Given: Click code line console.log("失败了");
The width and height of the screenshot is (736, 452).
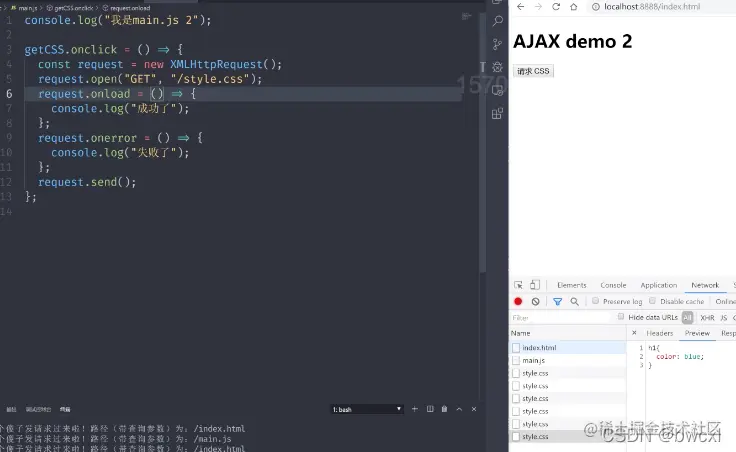Looking at the screenshot, I should pos(120,153).
